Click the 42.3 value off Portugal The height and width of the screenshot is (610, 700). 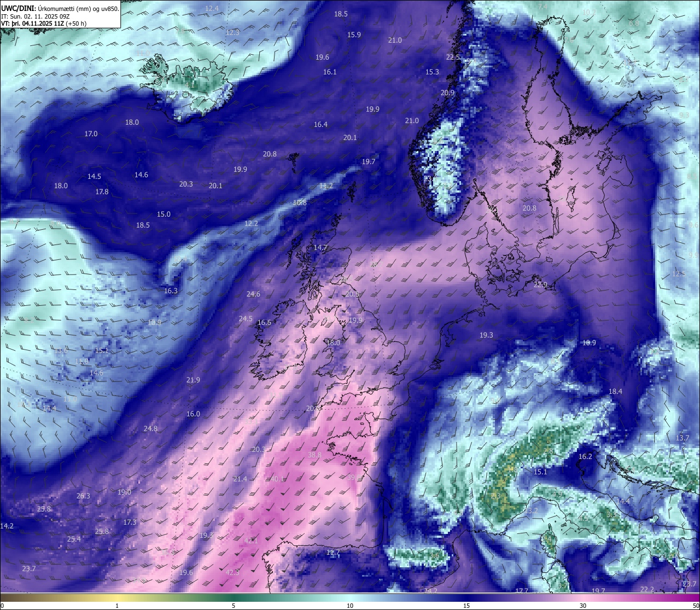pos(232,572)
